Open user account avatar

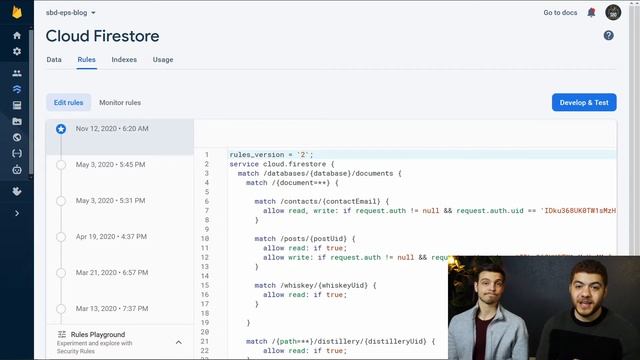pyautogui.click(x=613, y=12)
